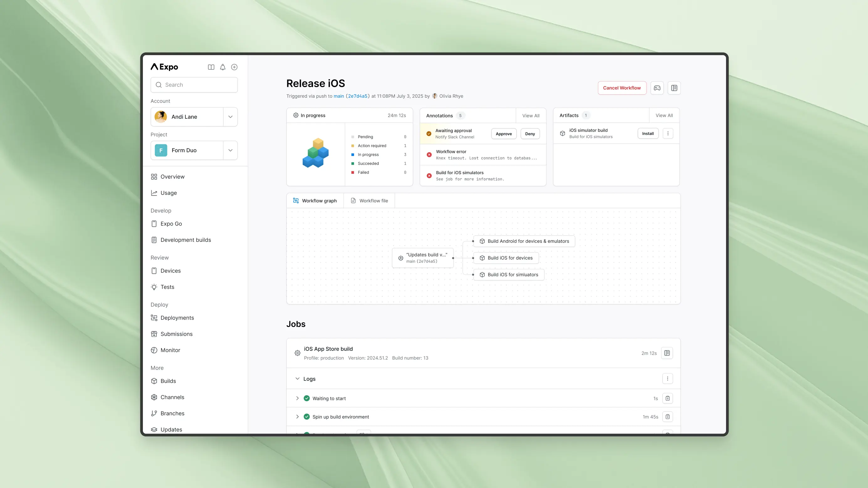Collapse the Logs section chevron
This screenshot has width=868, height=488.
pos(297,379)
